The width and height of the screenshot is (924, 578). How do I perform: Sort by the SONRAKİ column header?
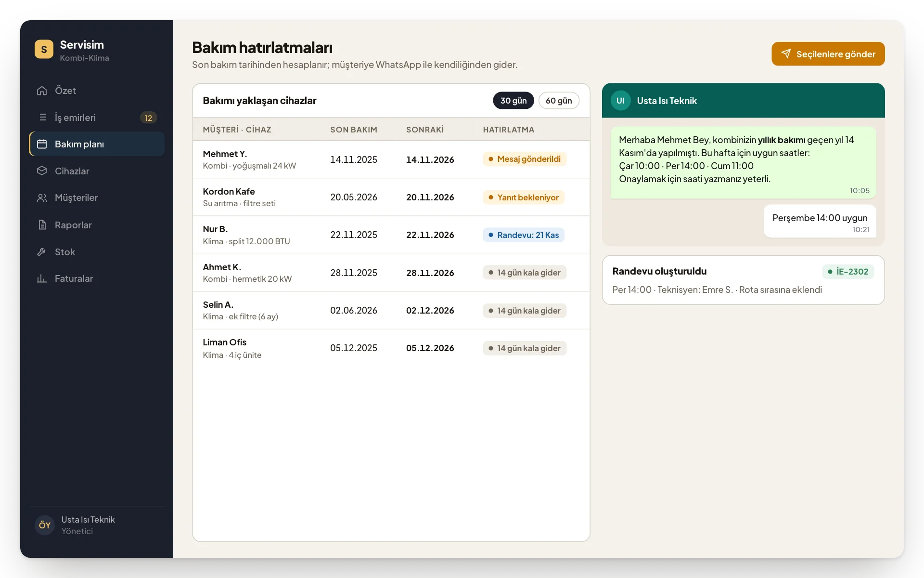(x=425, y=130)
